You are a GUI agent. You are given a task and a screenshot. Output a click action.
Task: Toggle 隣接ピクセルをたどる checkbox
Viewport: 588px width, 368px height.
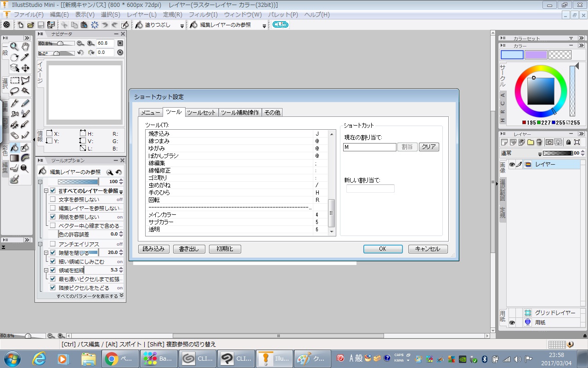click(52, 287)
